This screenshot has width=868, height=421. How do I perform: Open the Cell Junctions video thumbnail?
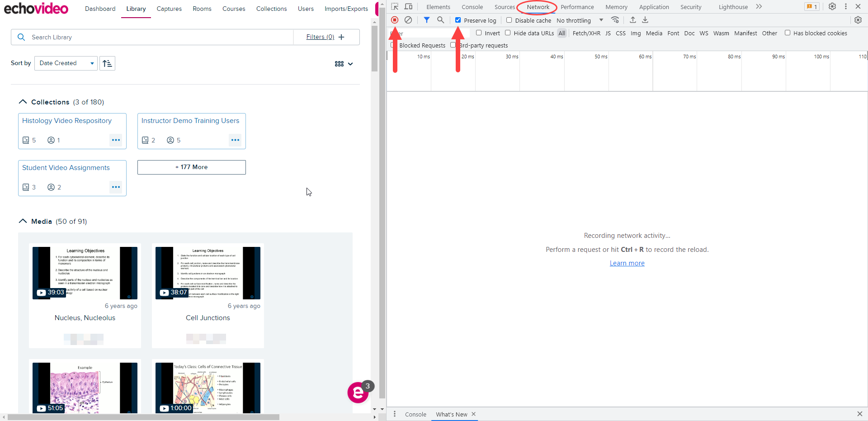[208, 273]
